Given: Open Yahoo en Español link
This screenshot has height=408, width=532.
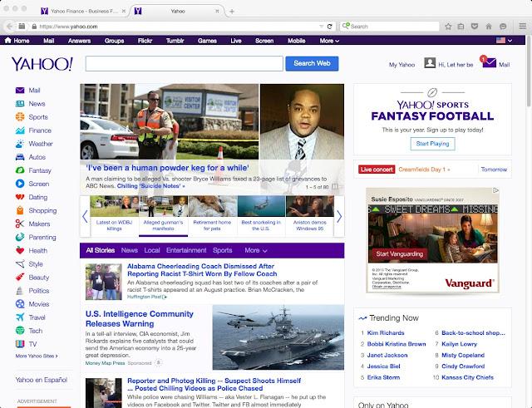Looking at the screenshot, I should pos(42,380).
